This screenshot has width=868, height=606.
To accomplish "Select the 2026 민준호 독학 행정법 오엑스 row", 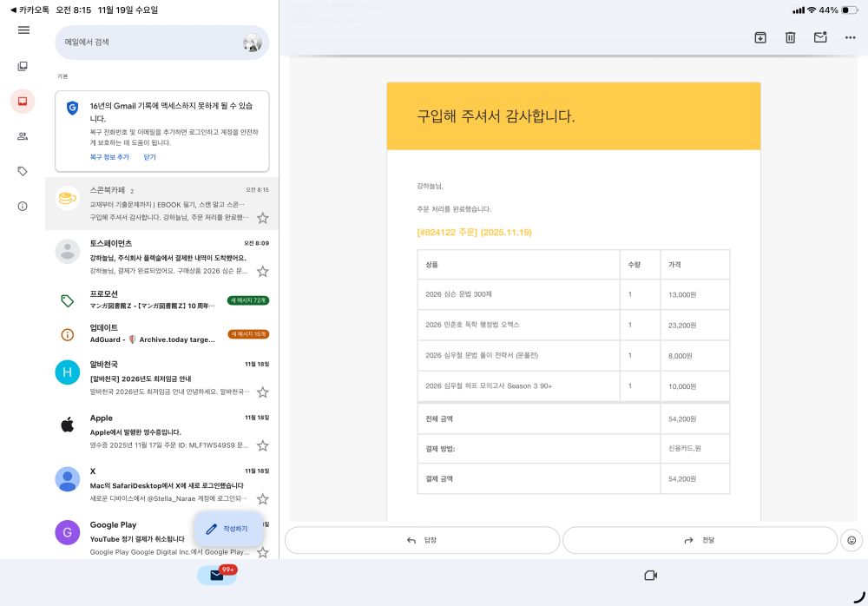I will click(x=574, y=326).
